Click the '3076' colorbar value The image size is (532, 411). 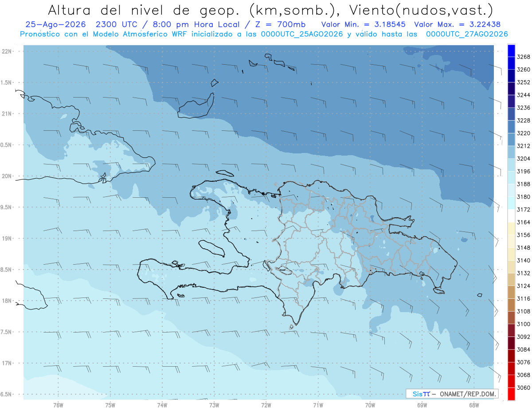(x=524, y=362)
